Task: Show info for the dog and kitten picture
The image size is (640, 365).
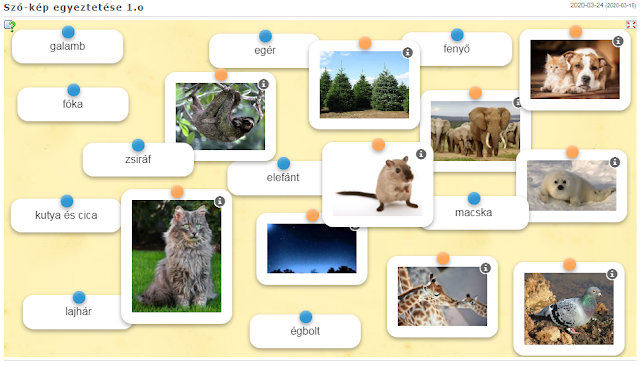Action: point(618,41)
